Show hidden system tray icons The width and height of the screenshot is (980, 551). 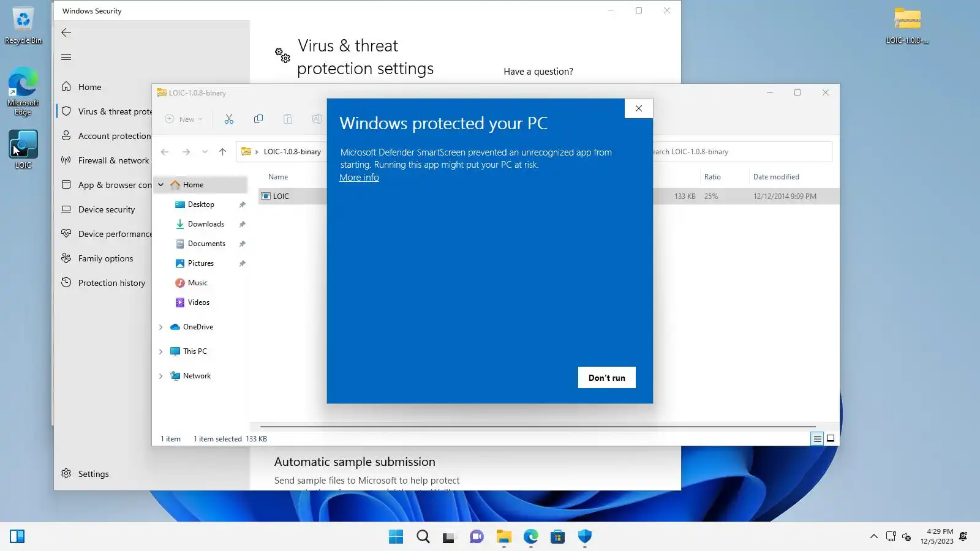coord(874,537)
